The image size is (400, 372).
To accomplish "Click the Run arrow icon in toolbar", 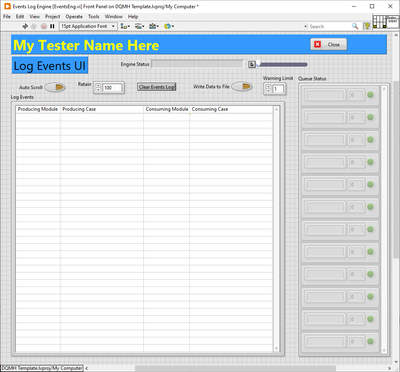I will click(x=25, y=26).
